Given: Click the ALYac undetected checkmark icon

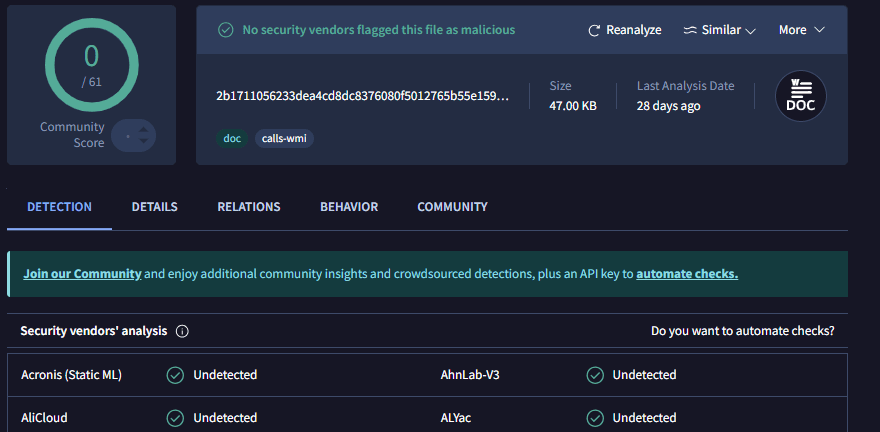Looking at the screenshot, I should 595,418.
